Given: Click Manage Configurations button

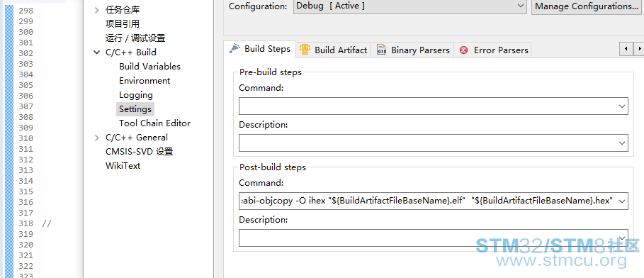Looking at the screenshot, I should pos(587,6).
